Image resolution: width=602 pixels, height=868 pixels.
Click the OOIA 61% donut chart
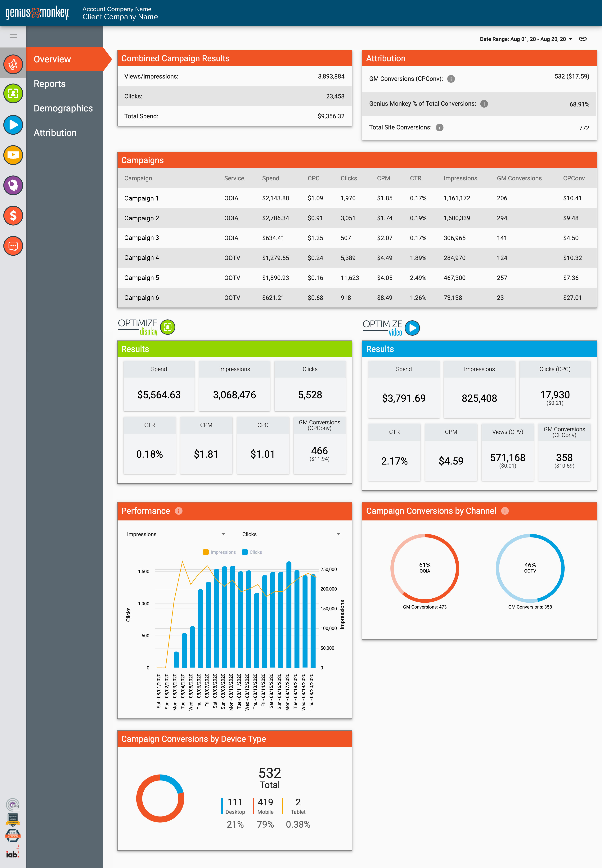[425, 568]
